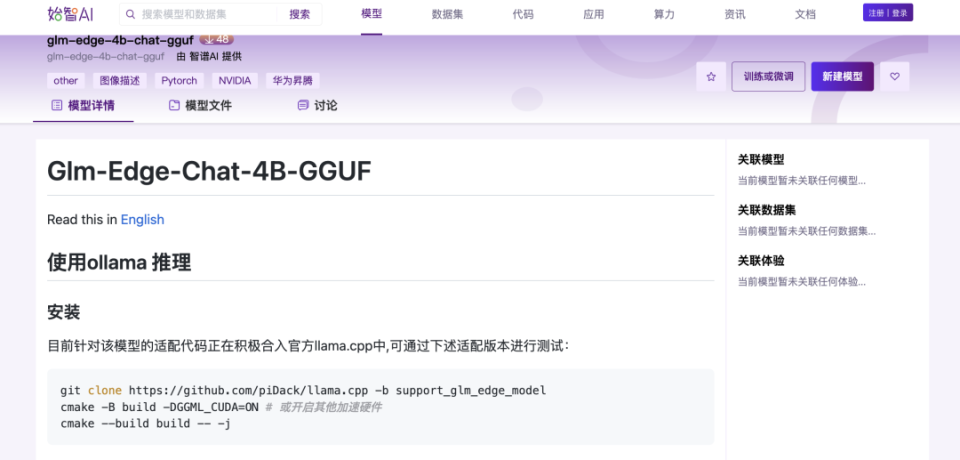The width and height of the screenshot is (960, 460).
Task: Select the 华为昇腾 tag
Action: click(x=293, y=81)
